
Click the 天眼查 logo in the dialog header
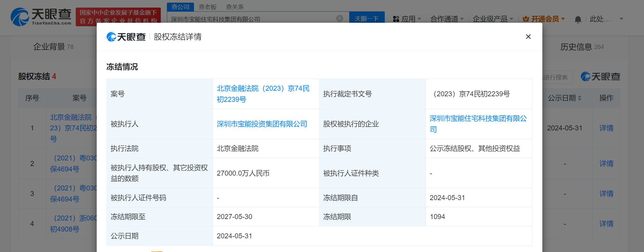(126, 37)
